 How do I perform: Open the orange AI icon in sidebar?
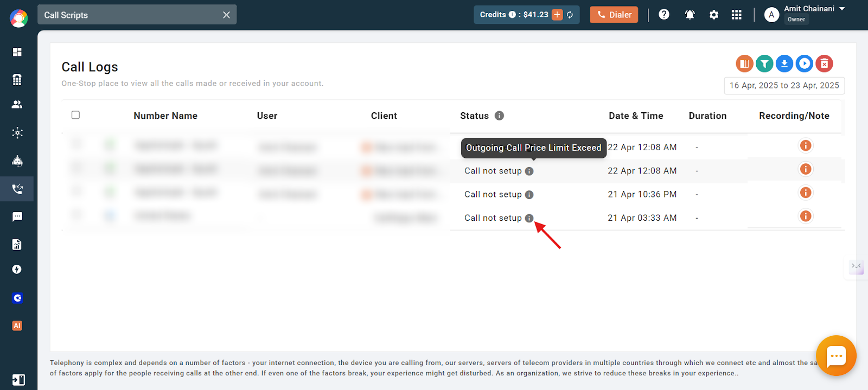pos(17,326)
